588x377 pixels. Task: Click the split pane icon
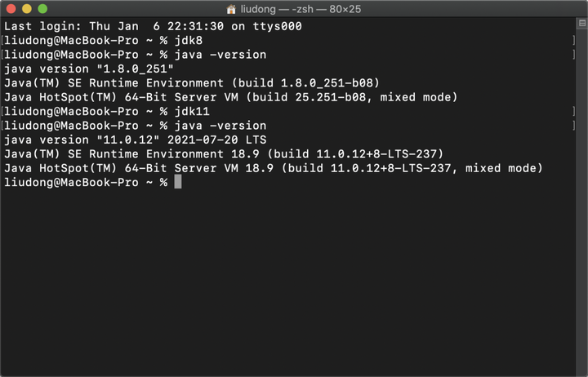click(x=581, y=24)
